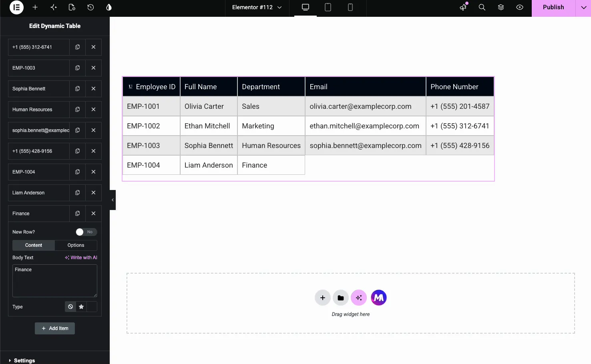The image size is (591, 364).
Task: Delete the Sophia Bennett item
Action: click(x=93, y=89)
